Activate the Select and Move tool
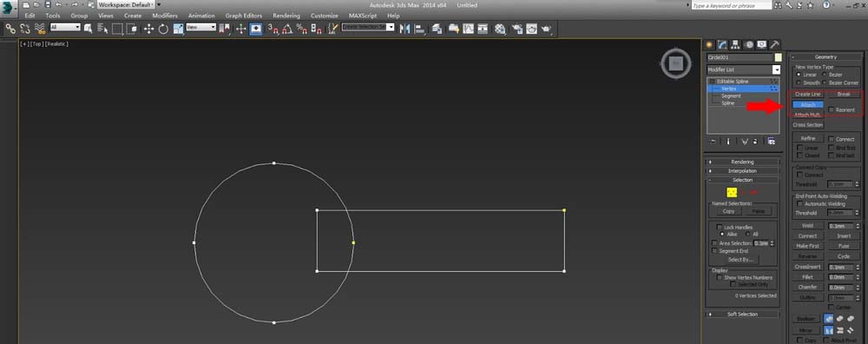The image size is (868, 344). 148,29
